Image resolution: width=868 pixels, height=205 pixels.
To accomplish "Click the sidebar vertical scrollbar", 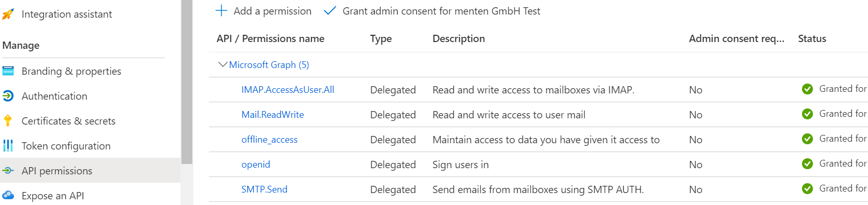I will coord(187,82).
